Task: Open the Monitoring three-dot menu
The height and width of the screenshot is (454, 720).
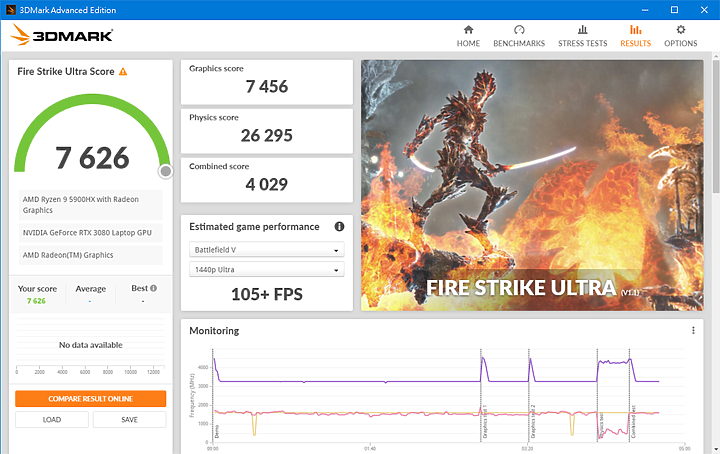Action: (693, 331)
